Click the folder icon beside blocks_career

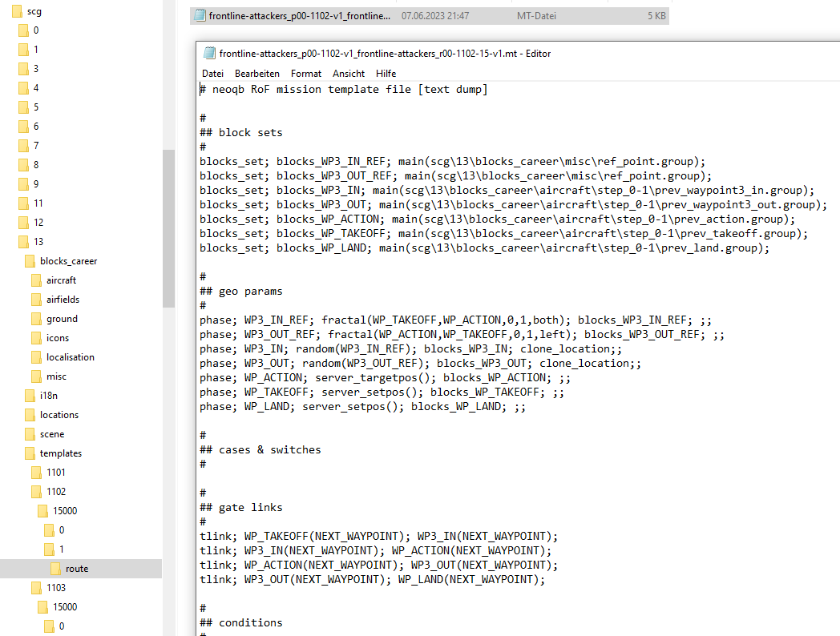click(x=30, y=261)
